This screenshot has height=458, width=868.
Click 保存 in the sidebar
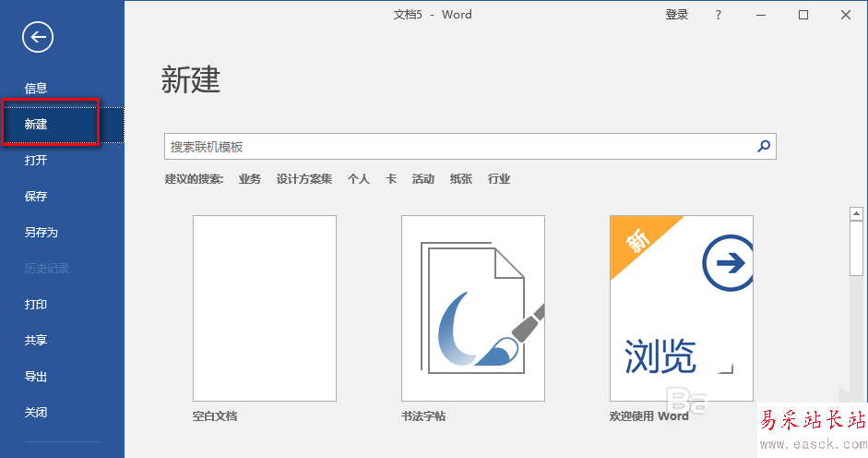[x=36, y=197]
